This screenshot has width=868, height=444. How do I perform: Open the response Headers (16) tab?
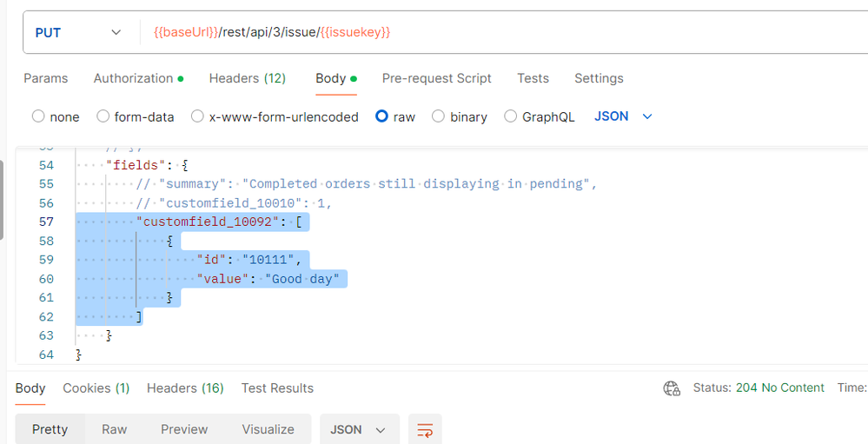tap(185, 388)
